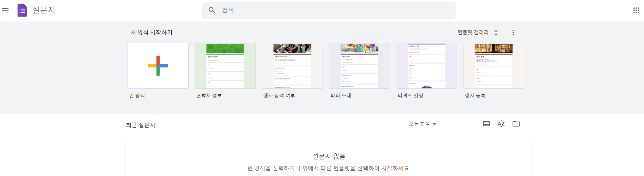Click the 행사 등록 label

[x=475, y=96]
